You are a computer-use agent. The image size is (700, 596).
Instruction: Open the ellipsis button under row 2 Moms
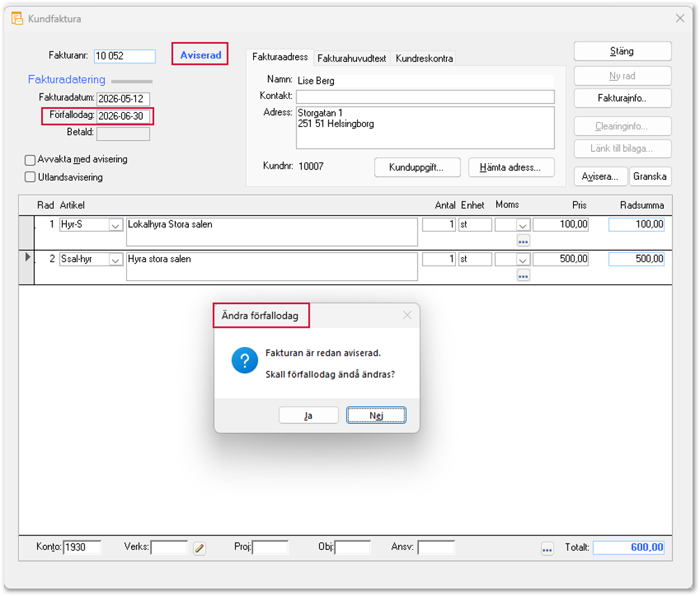(523, 276)
